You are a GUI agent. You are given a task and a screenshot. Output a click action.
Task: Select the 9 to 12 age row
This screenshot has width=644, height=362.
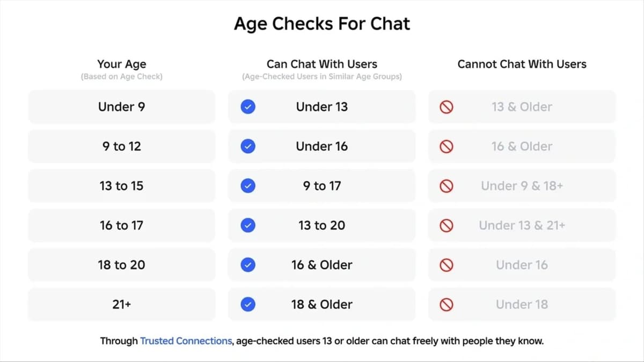click(x=122, y=146)
